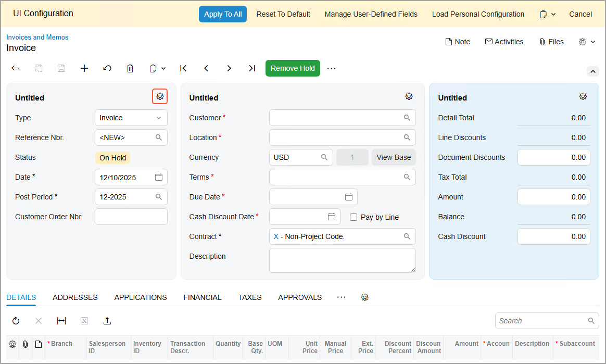Click the Fit to Screen column width icon
This screenshot has width=606, height=364.
(61, 321)
